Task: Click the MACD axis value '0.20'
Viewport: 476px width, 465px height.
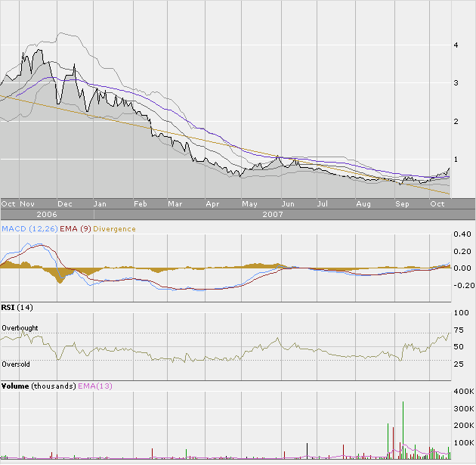Action: pos(462,252)
